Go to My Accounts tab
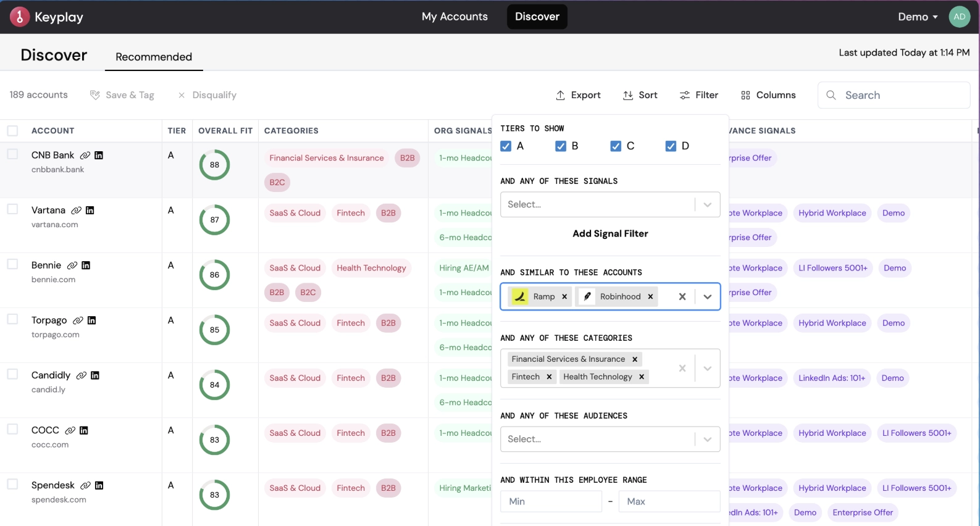Image resolution: width=980 pixels, height=526 pixels. 454,17
